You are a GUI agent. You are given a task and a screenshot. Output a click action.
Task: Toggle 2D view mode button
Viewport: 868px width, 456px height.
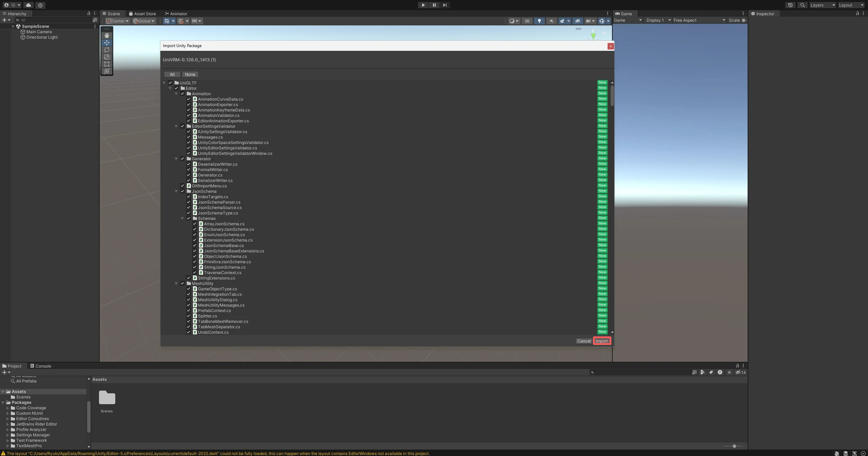527,21
